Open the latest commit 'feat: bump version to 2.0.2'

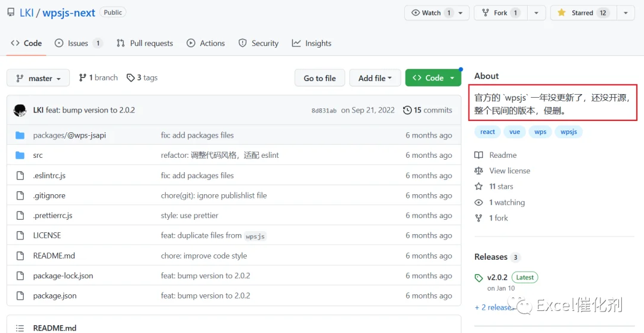(91, 110)
